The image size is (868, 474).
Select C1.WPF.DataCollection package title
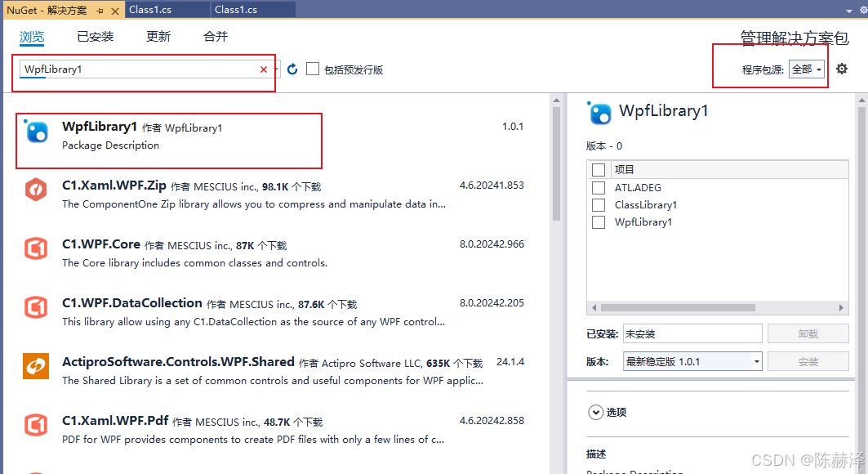pos(132,303)
